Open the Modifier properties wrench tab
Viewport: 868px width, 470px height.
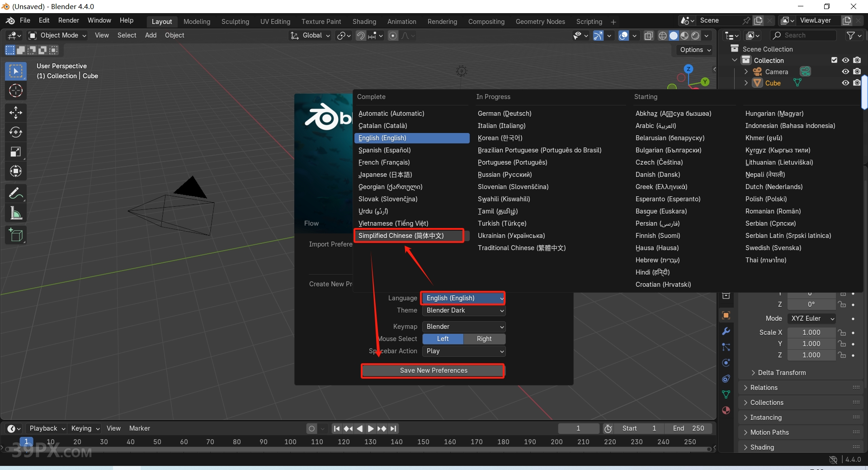tap(726, 331)
